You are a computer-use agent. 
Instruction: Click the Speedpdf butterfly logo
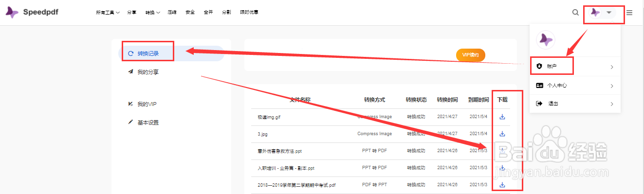tap(12, 12)
